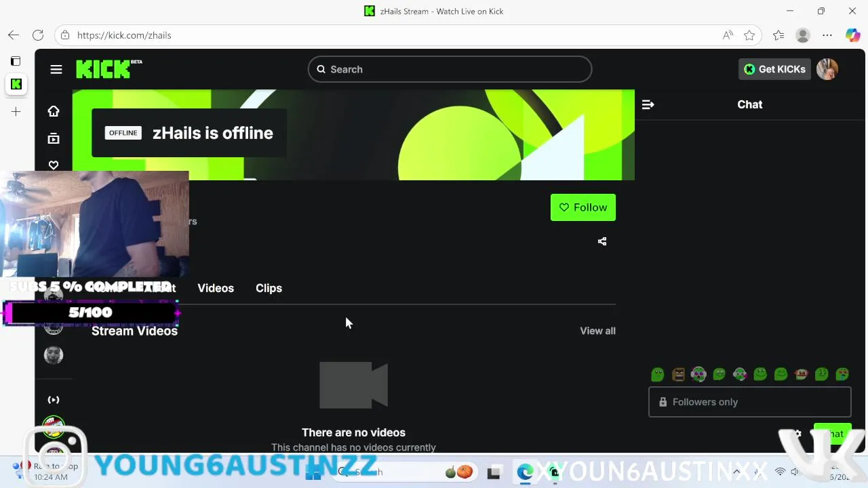
Task: Click the address bar URL kick.com/zhails
Action: [x=124, y=35]
